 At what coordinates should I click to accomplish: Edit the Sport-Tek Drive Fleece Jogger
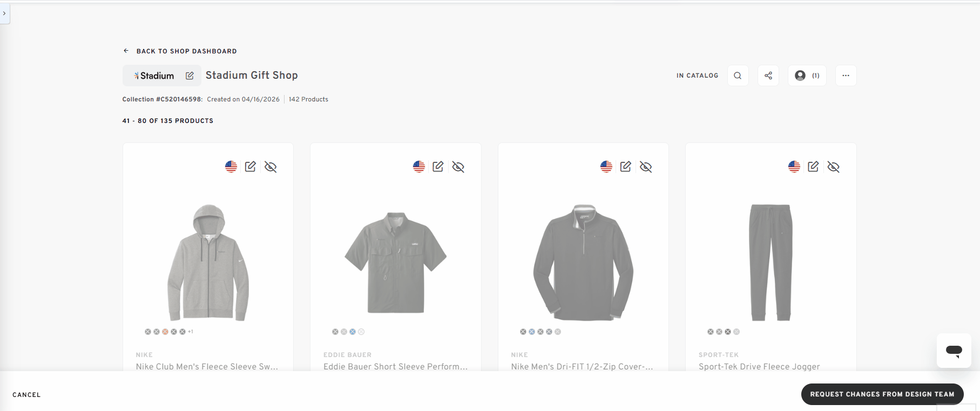point(813,167)
